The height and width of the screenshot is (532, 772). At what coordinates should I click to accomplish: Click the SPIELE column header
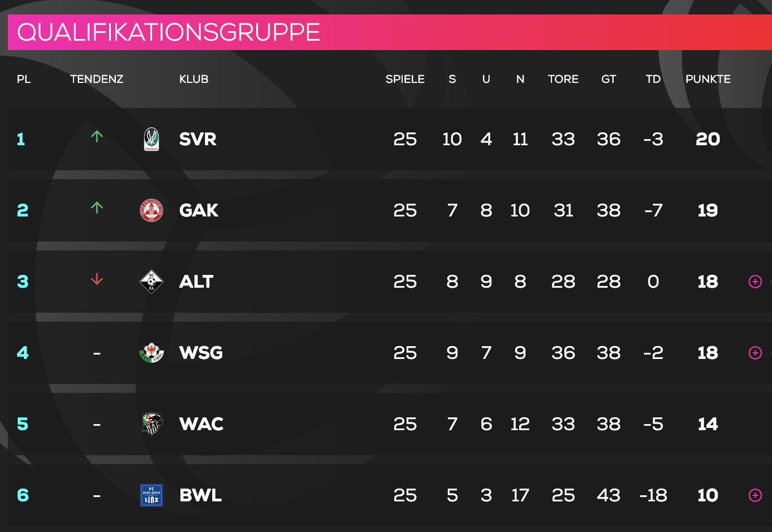coord(405,79)
